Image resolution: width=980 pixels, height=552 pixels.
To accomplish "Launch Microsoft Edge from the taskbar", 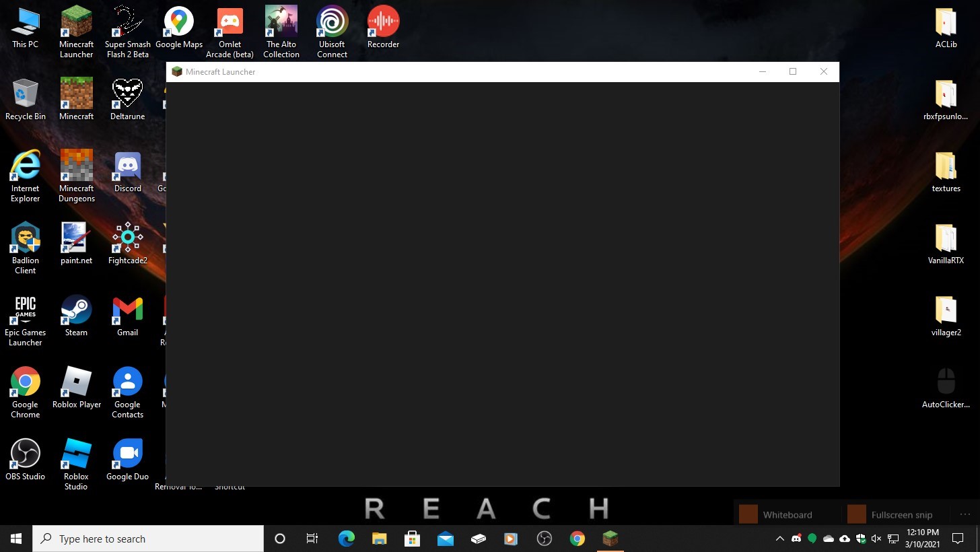I will 346,539.
